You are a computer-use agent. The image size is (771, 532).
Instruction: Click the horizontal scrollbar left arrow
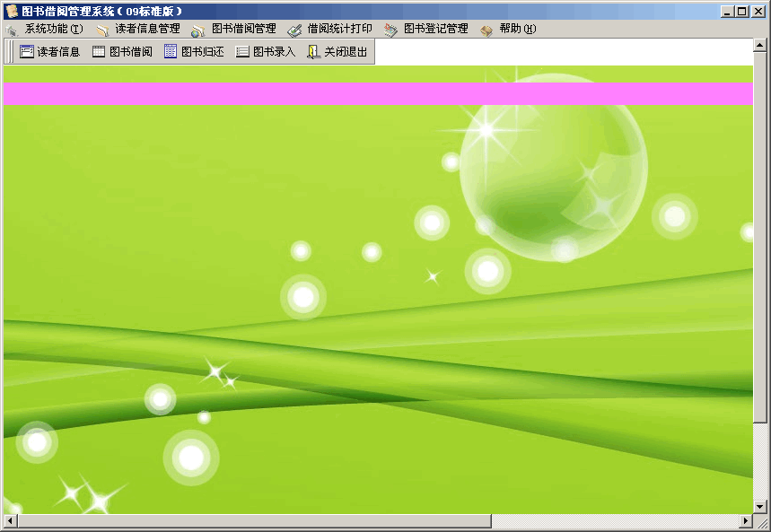click(x=11, y=521)
